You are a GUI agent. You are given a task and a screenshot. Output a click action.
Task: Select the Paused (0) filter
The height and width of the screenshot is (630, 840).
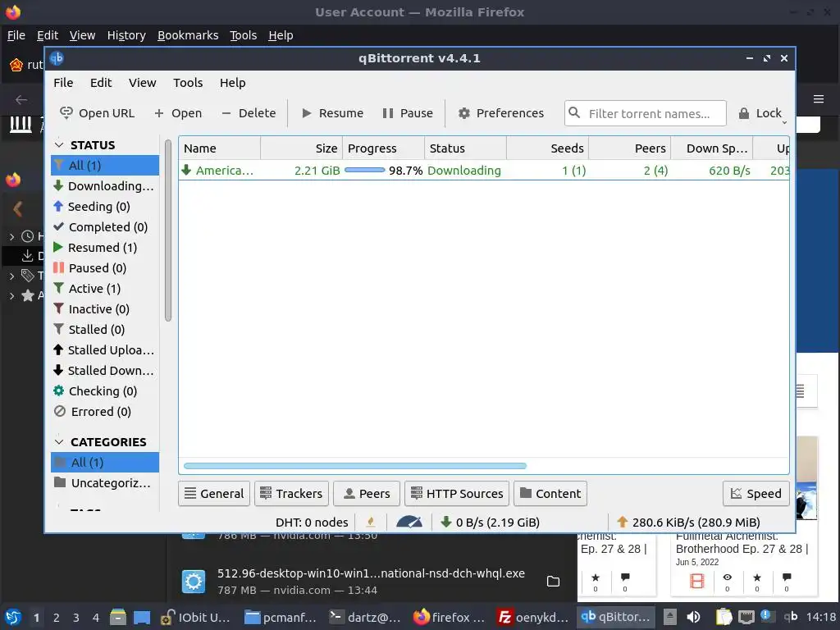pos(105,268)
